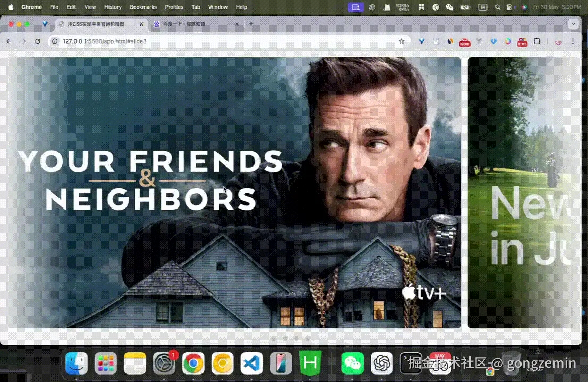This screenshot has width=588, height=382.
Task: Open the File menu
Action: [x=54, y=7]
